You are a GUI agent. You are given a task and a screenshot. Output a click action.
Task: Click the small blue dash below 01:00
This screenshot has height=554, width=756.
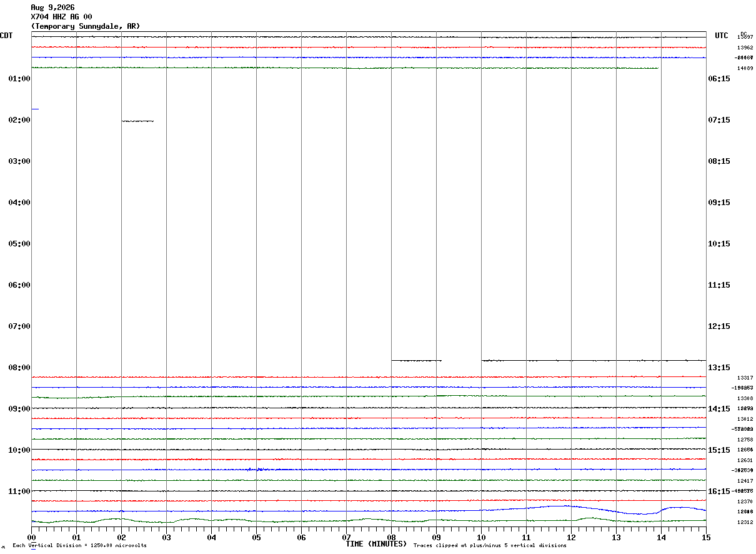click(x=35, y=109)
